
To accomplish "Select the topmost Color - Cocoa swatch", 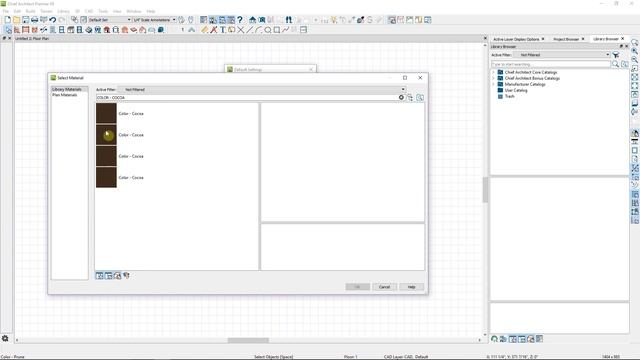I will pos(106,113).
